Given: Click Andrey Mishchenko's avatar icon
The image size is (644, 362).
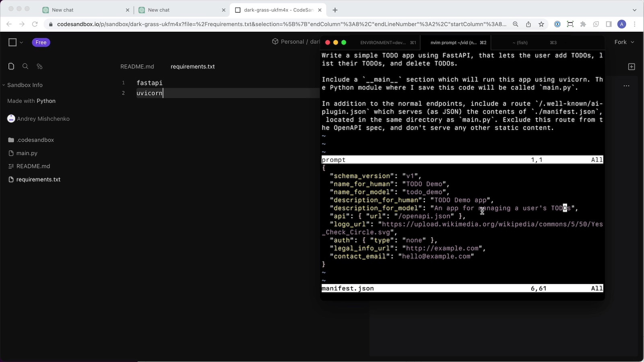Looking at the screenshot, I should (11, 118).
